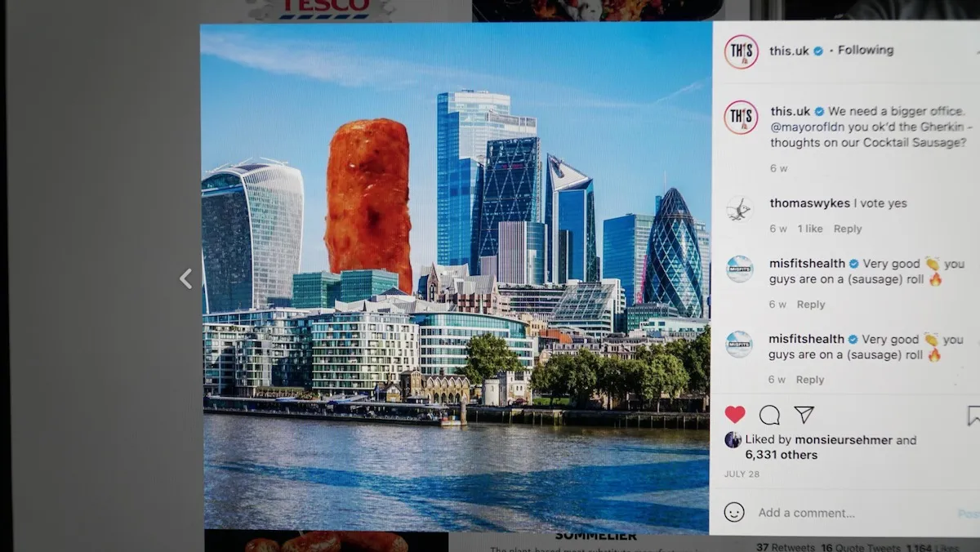Share post using paper plane icon
980x552 pixels.
(x=804, y=415)
